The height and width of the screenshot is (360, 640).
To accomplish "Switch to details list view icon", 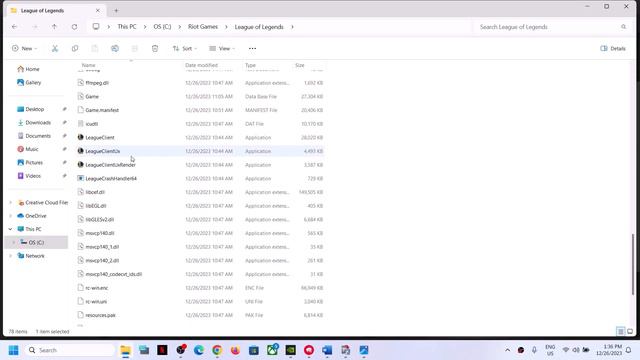I will 620,331.
